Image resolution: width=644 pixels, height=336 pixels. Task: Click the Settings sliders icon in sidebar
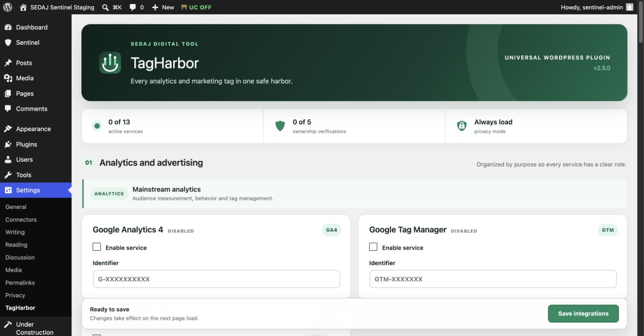(x=8, y=190)
